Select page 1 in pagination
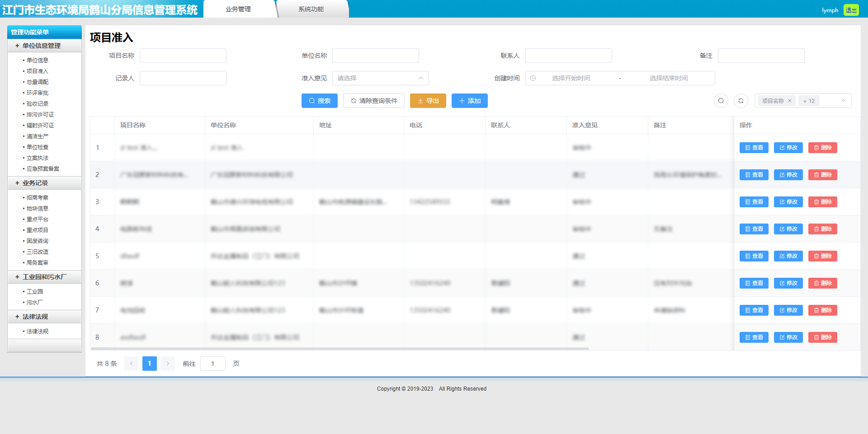The width and height of the screenshot is (868, 434). [150, 364]
